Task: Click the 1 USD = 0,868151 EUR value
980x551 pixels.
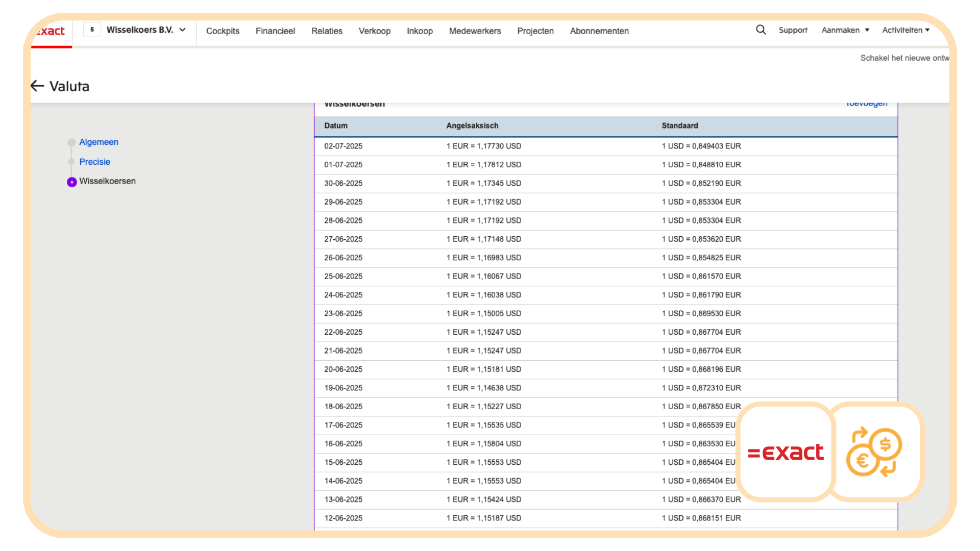Action: click(701, 518)
